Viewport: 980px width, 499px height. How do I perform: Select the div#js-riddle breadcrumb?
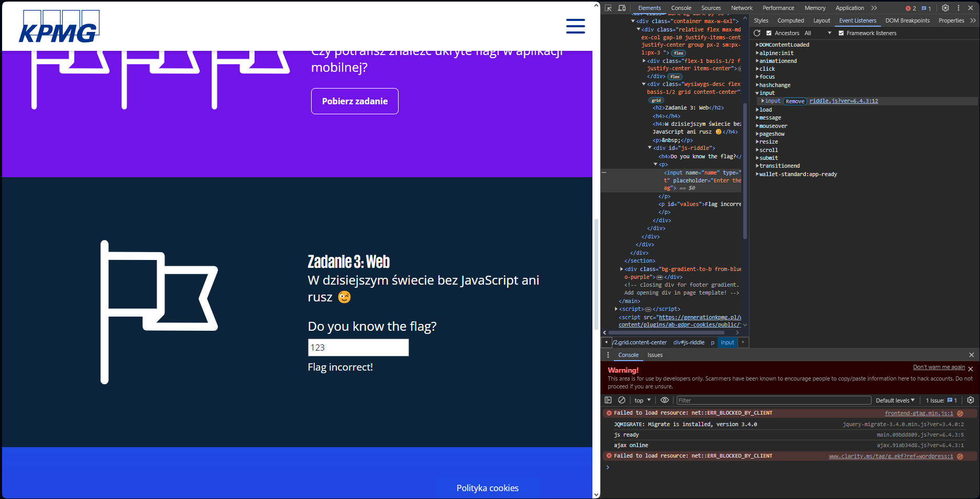pyautogui.click(x=689, y=342)
